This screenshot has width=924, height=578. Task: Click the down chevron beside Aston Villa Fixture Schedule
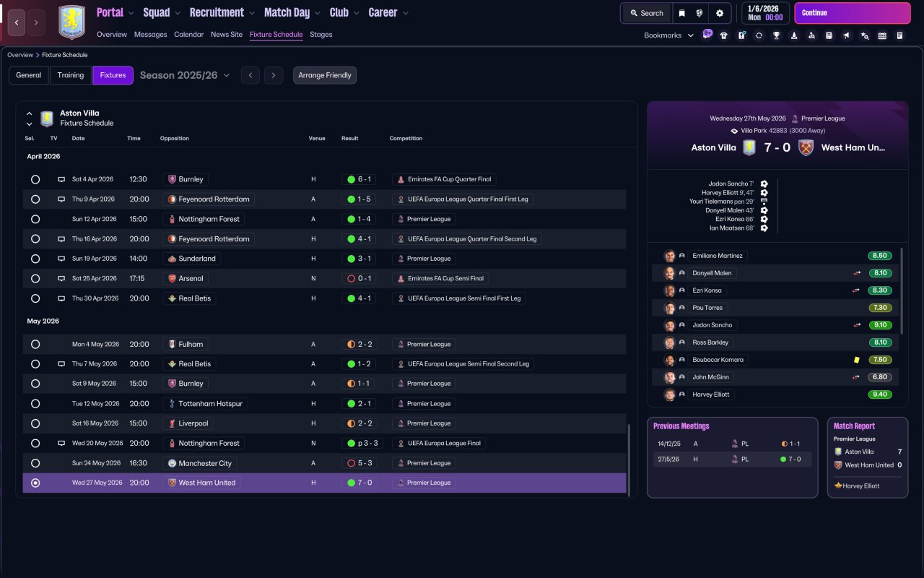click(x=30, y=124)
